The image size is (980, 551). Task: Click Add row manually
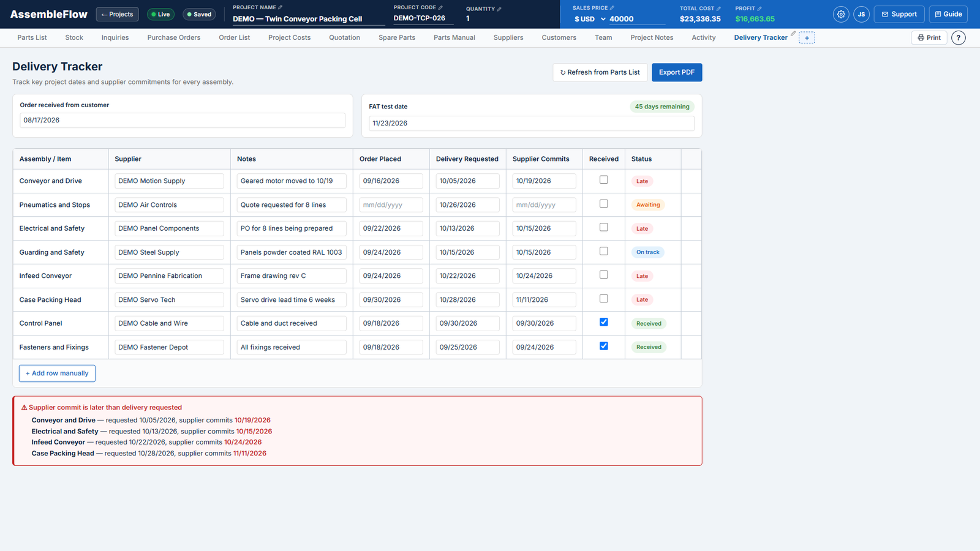tap(57, 373)
